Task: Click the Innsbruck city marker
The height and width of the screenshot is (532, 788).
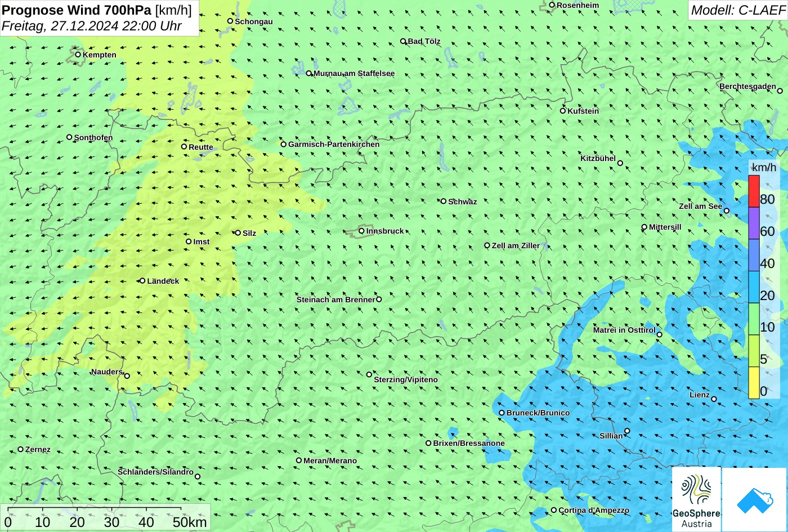Action: coord(361,231)
